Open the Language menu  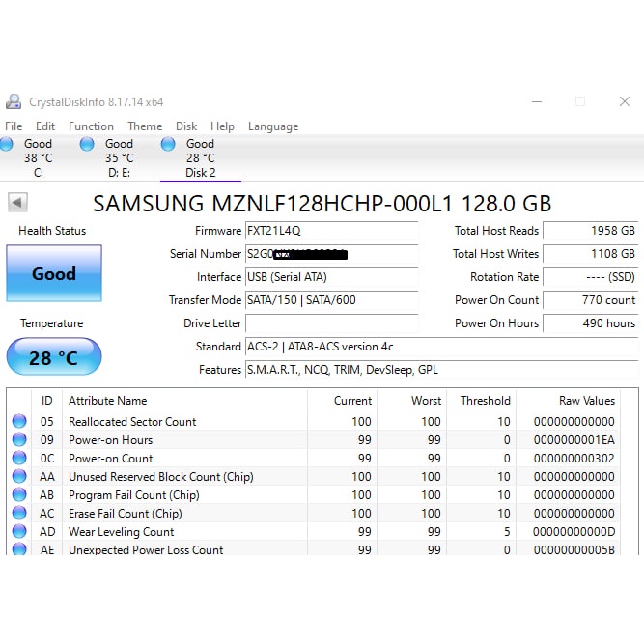pyautogui.click(x=273, y=126)
